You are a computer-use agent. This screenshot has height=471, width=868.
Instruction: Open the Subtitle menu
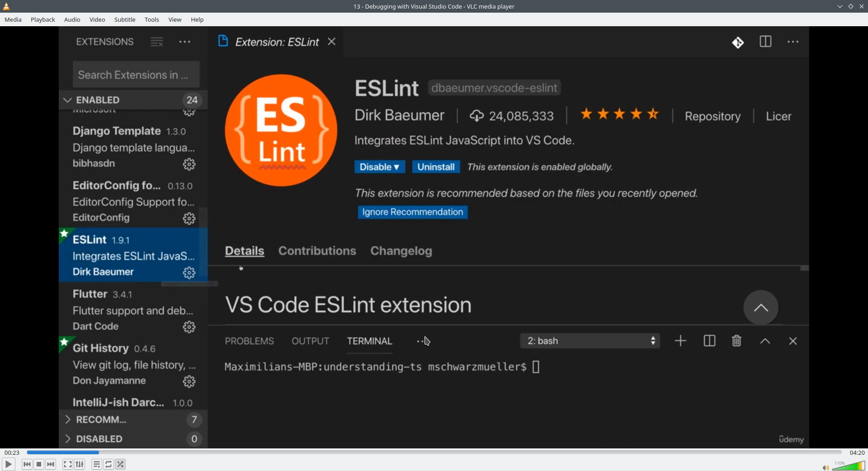(125, 19)
